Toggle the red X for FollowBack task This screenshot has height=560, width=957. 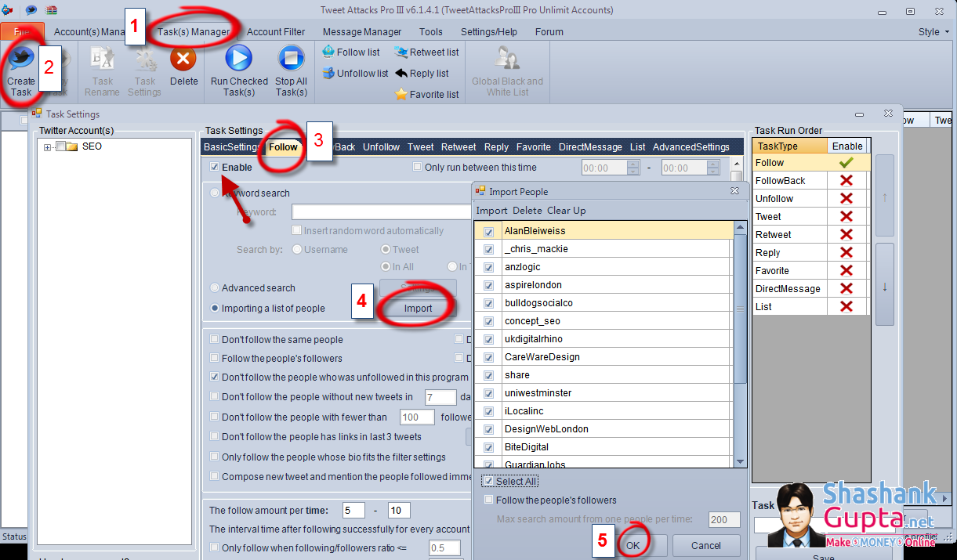click(x=846, y=181)
